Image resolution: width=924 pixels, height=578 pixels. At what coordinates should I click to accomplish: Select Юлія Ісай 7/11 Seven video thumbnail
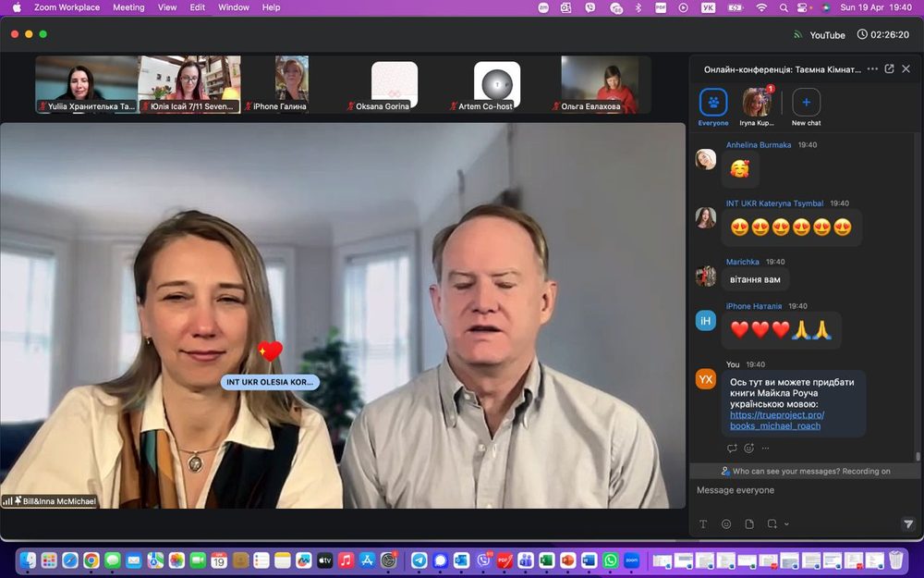pos(189,84)
